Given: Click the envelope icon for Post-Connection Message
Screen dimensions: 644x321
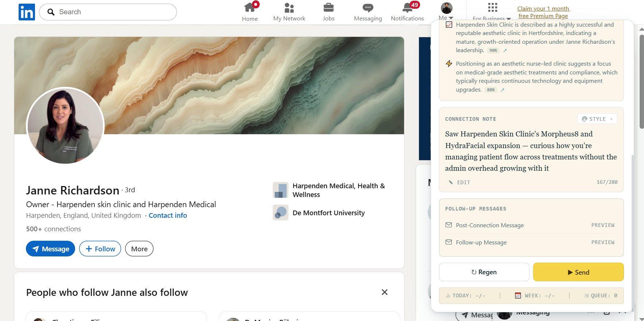Looking at the screenshot, I should pyautogui.click(x=449, y=225).
